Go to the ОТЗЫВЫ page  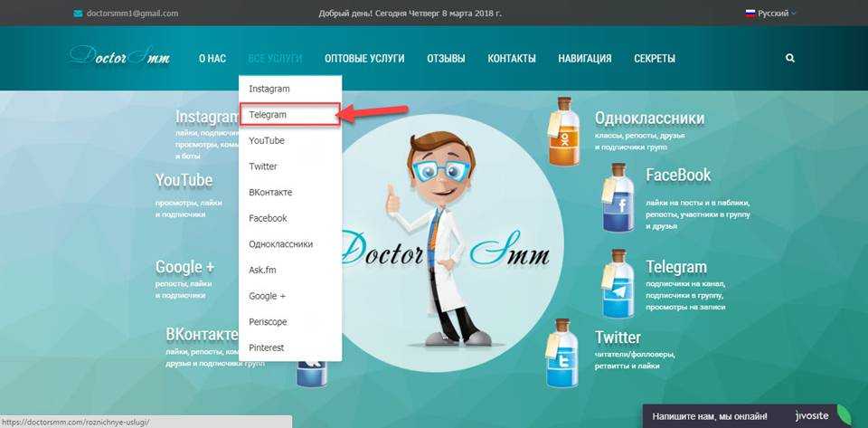446,59
